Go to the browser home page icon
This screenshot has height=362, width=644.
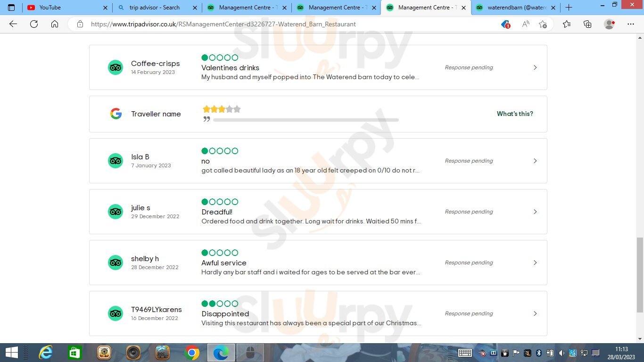(55, 24)
